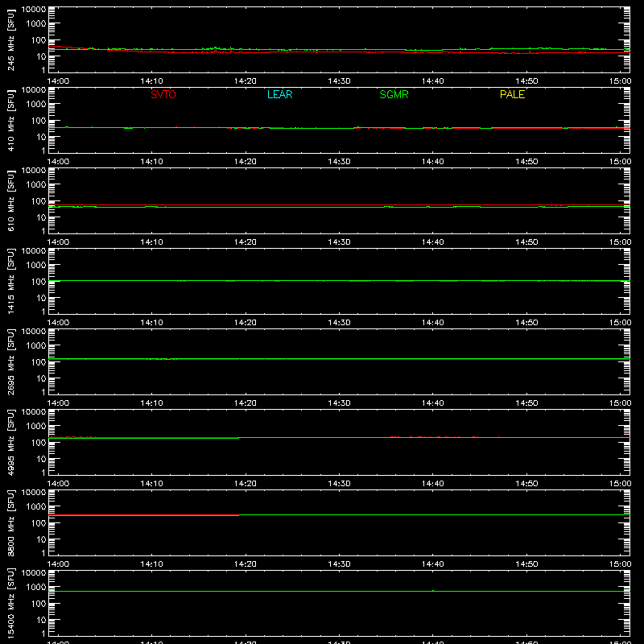The height and width of the screenshot is (644, 644).
Task: Click the 100 y-axis value on 610 MHz plot
Action: coord(39,201)
